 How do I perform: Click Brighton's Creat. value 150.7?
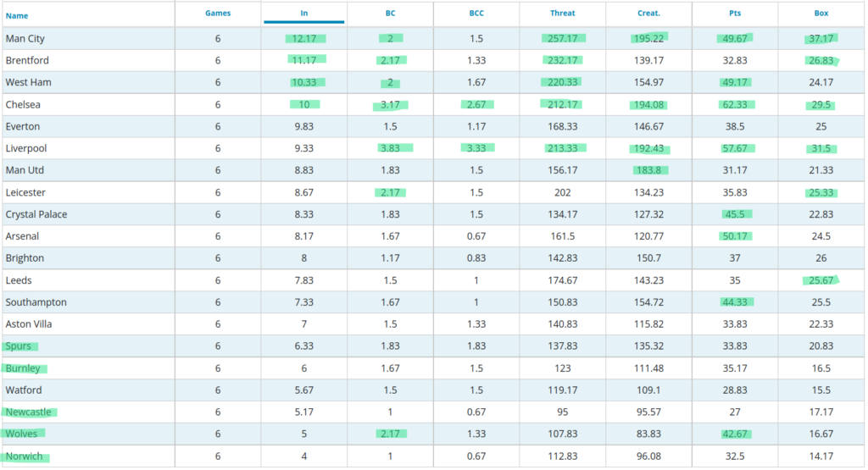click(648, 258)
